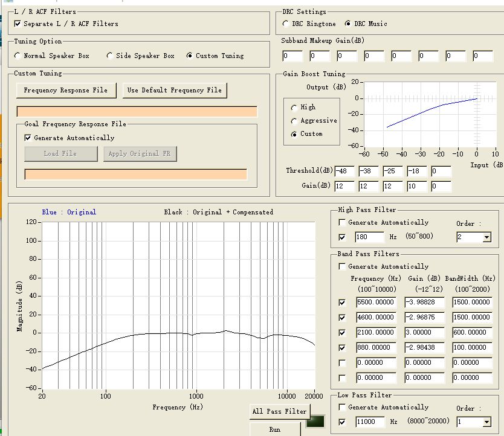Edit the first Subband Makeup Gain field
The width and height of the screenshot is (504, 436).
pyautogui.click(x=292, y=56)
